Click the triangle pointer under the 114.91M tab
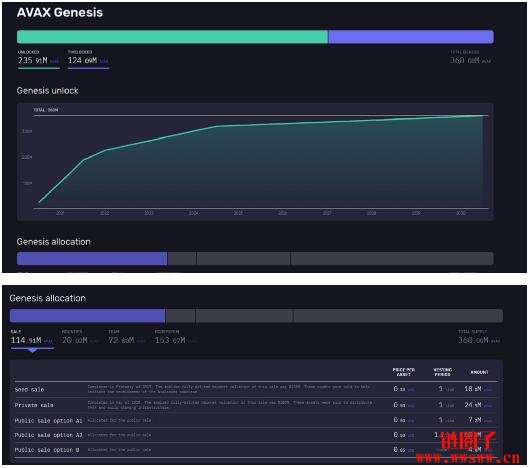 [x=32, y=351]
